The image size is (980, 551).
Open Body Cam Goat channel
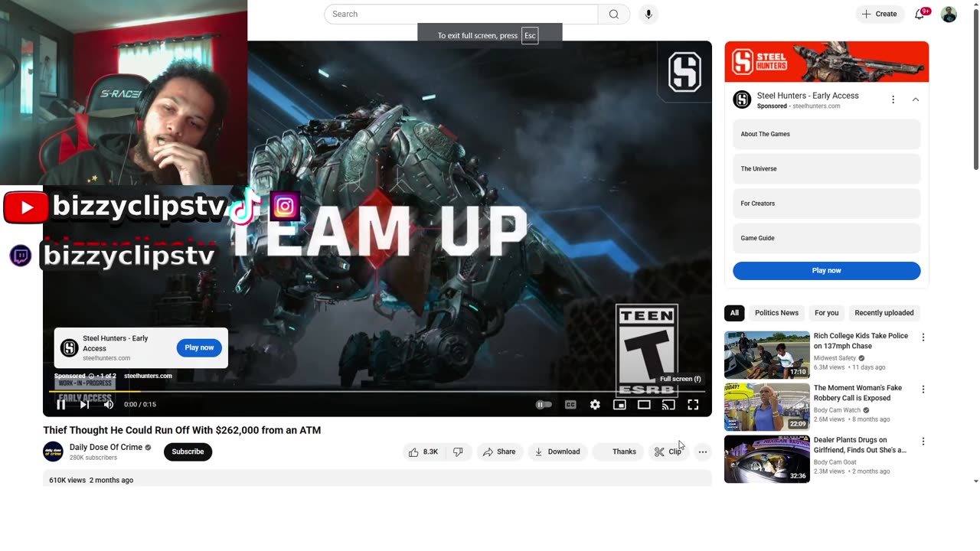tap(835, 462)
